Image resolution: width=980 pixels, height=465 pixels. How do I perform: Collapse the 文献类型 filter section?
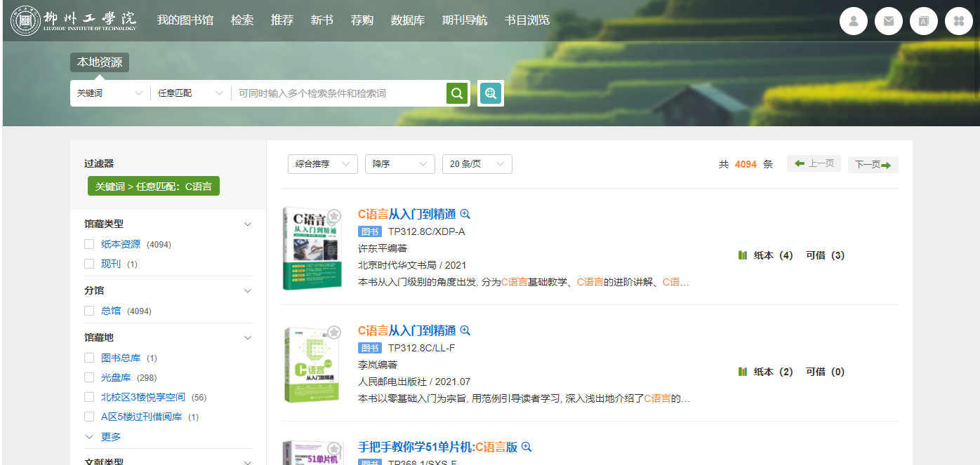click(247, 461)
